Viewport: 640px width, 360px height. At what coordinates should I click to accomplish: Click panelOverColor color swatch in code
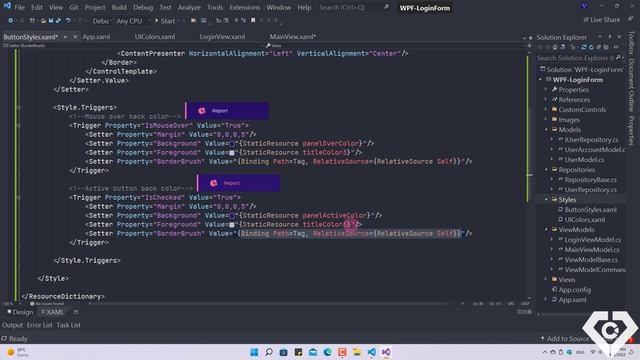click(231, 144)
